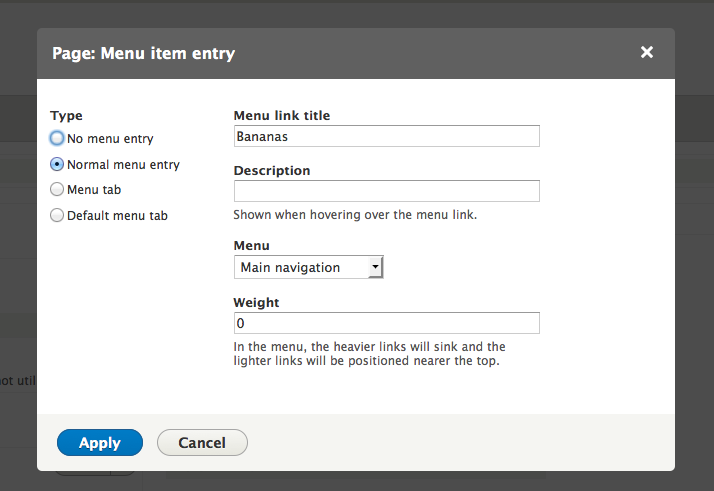Click the arrow on the Menu dropdown
The height and width of the screenshot is (491, 714).
coord(375,267)
